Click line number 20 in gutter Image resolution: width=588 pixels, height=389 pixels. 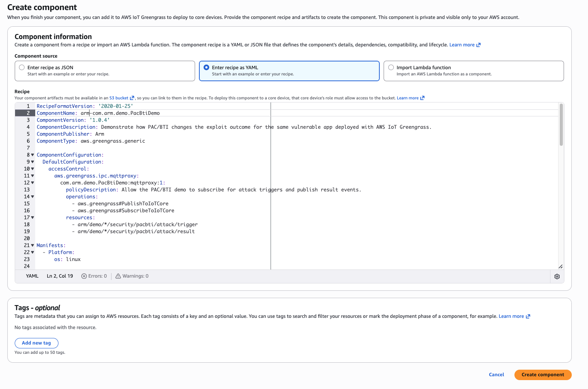click(27, 239)
